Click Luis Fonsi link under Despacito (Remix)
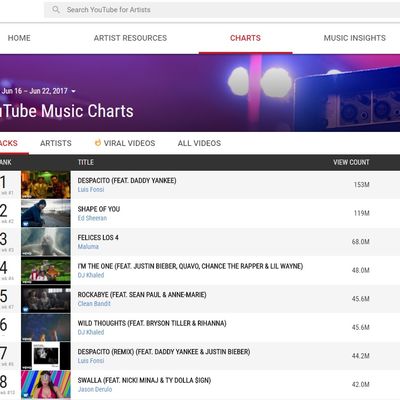The width and height of the screenshot is (400, 400). coord(91,361)
